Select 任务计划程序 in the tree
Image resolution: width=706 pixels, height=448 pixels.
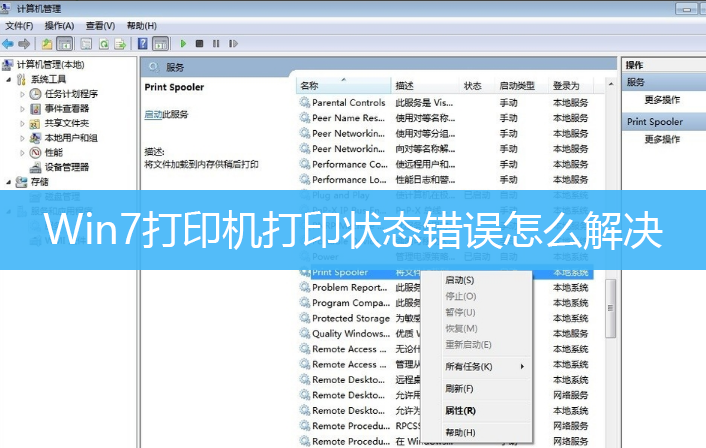[71, 94]
